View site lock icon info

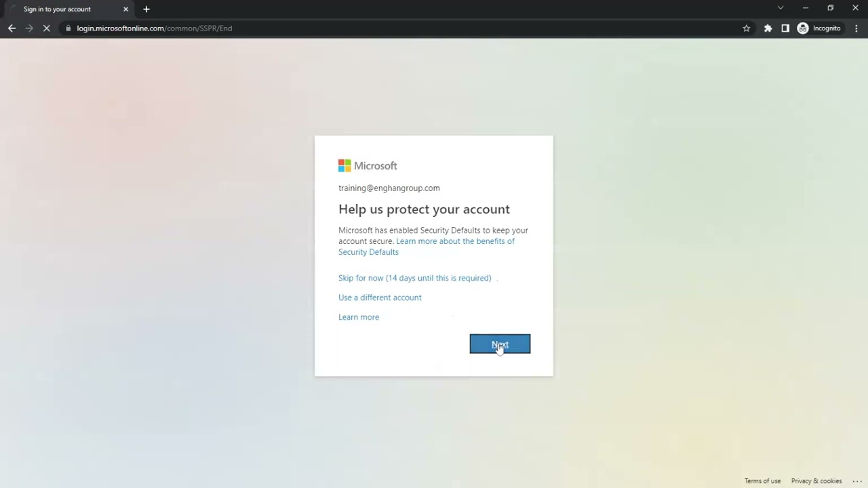68,28
